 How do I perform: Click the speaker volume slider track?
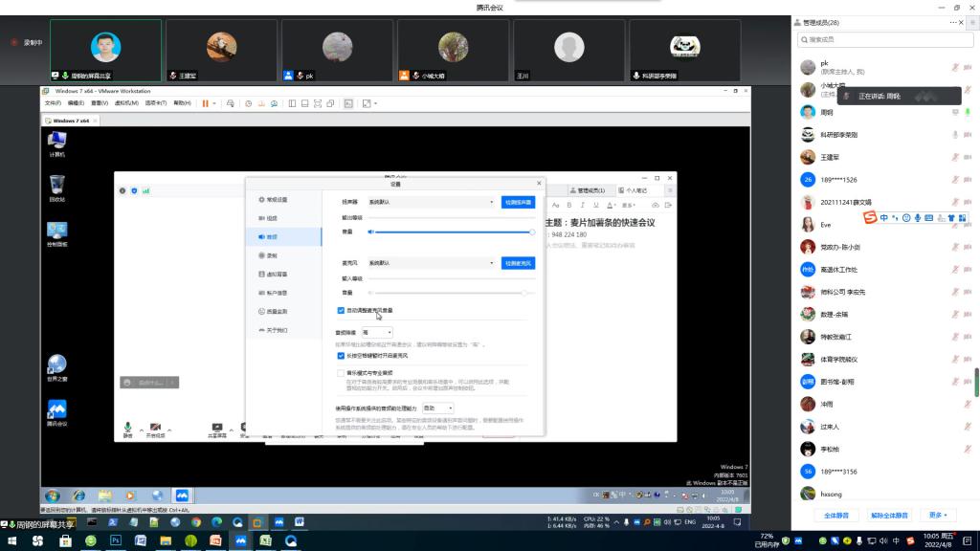coord(450,231)
